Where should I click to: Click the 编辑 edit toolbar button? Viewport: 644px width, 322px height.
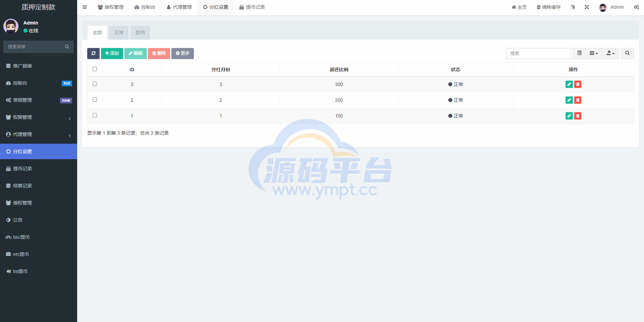tap(136, 53)
